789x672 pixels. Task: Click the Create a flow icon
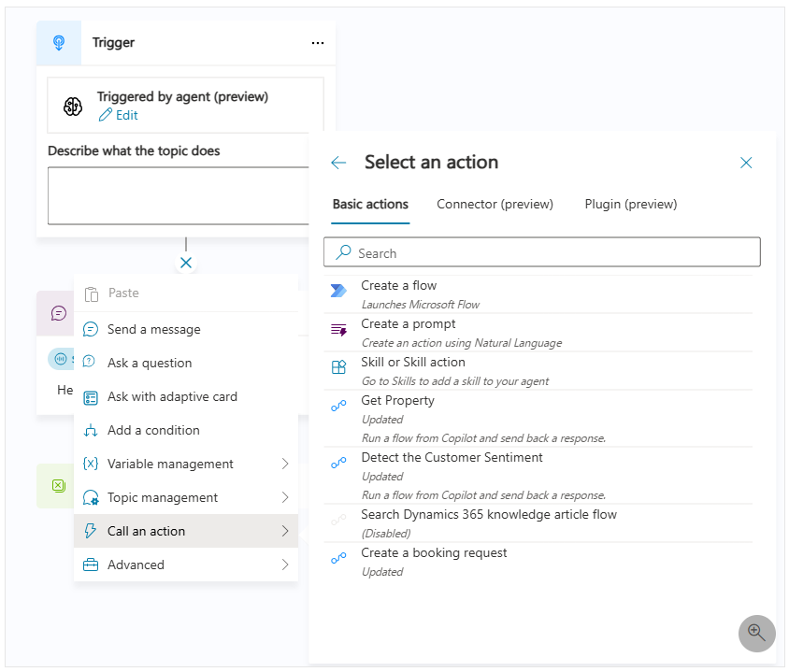pos(338,291)
